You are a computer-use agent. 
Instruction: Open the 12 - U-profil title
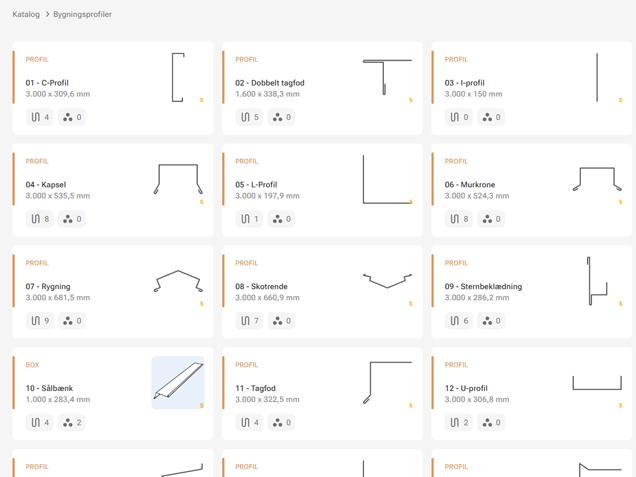(x=466, y=388)
